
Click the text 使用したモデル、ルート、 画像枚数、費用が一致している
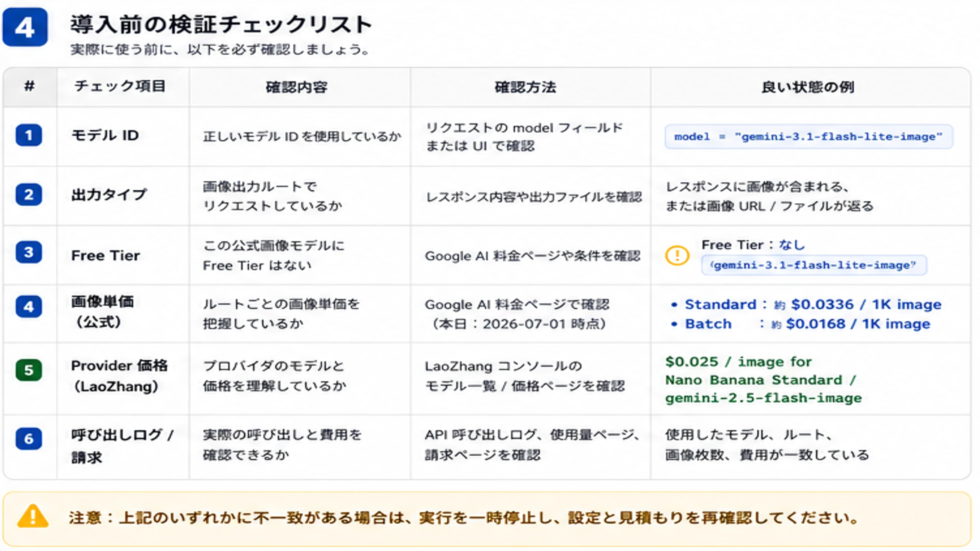coord(767,444)
